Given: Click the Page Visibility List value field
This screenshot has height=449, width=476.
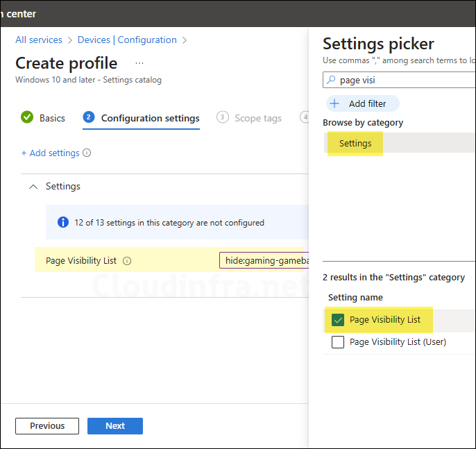Looking at the screenshot, I should pyautogui.click(x=264, y=260).
